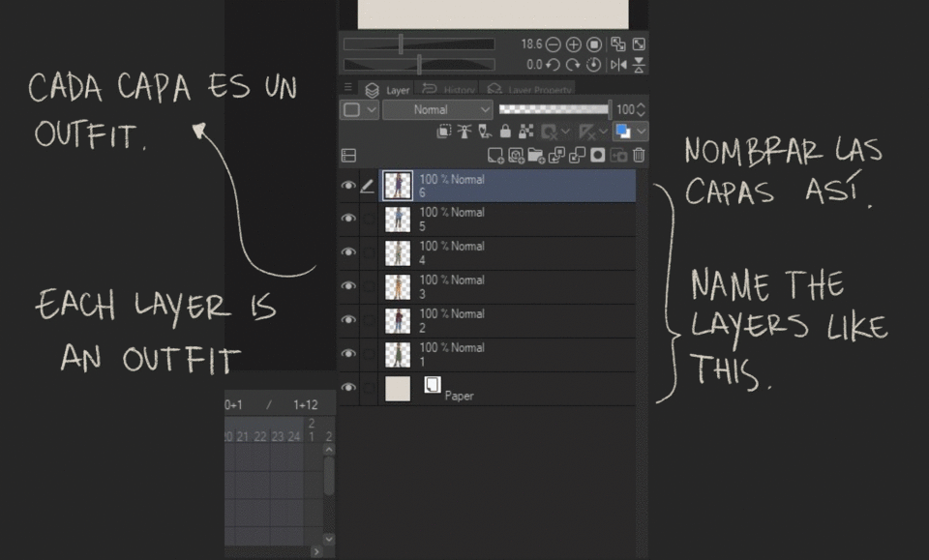The width and height of the screenshot is (929, 560).
Task: Hide the Paper layer
Action: click(x=348, y=387)
